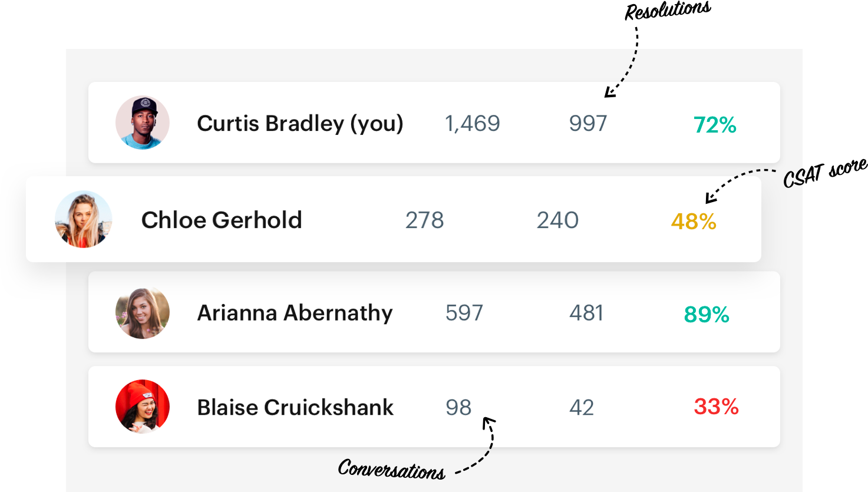Click the 72% CSAT score

point(715,125)
